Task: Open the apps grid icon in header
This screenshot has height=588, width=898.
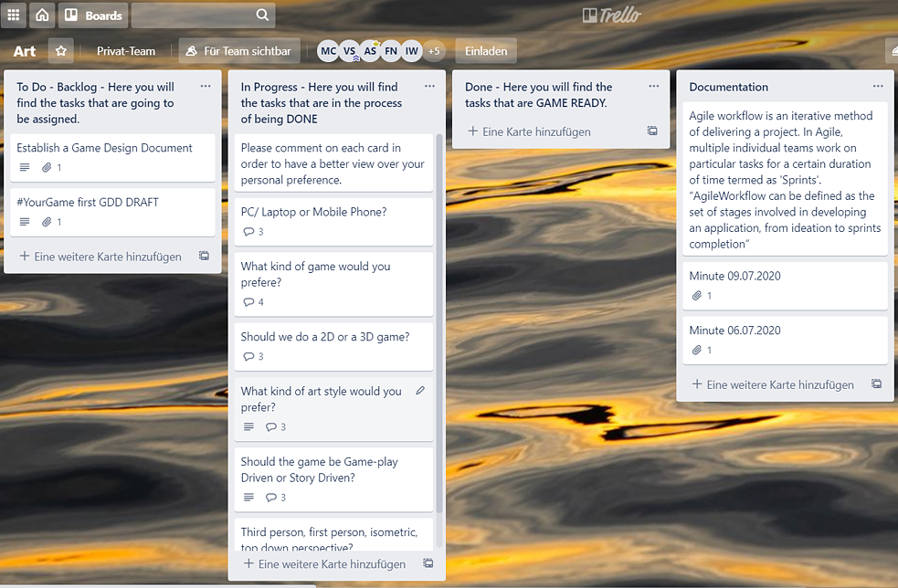Action: [14, 16]
